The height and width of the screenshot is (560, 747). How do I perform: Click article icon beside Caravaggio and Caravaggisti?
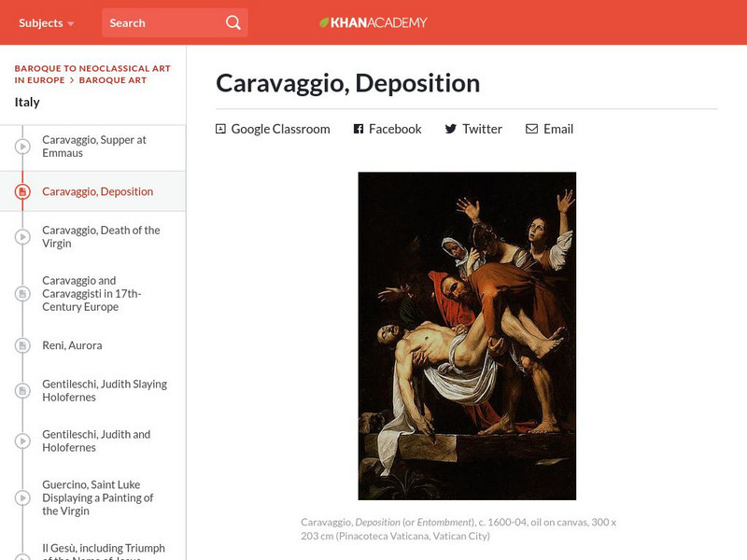tap(22, 293)
